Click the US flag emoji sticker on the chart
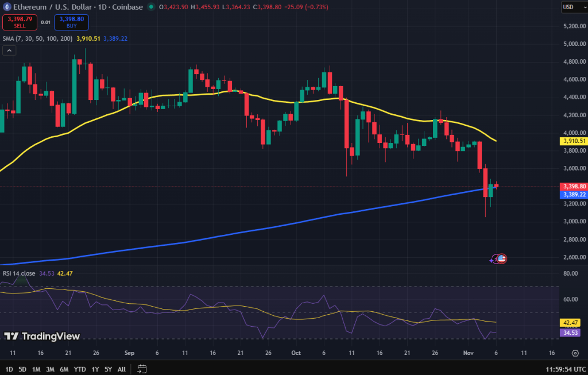Image resolution: width=588 pixels, height=375 pixels. [x=501, y=258]
